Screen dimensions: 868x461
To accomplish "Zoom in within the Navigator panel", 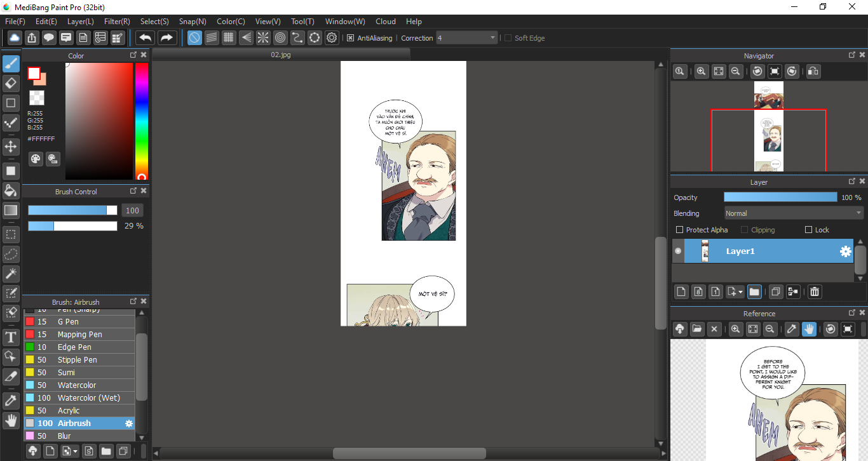I will coord(702,72).
